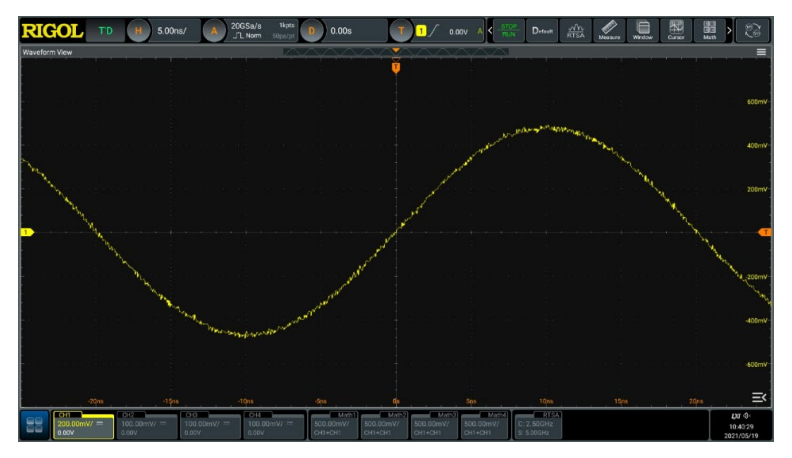
Task: Open the function navigation icon at bottom left
Action: [35, 425]
